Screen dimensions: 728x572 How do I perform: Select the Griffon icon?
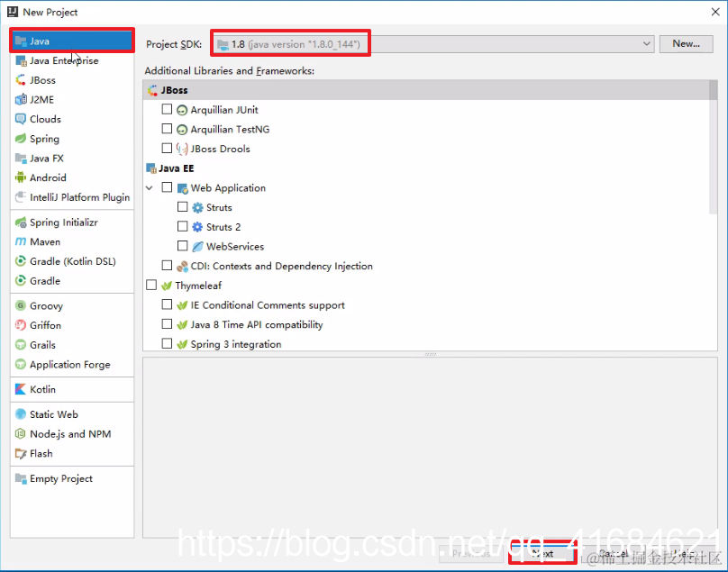21,325
